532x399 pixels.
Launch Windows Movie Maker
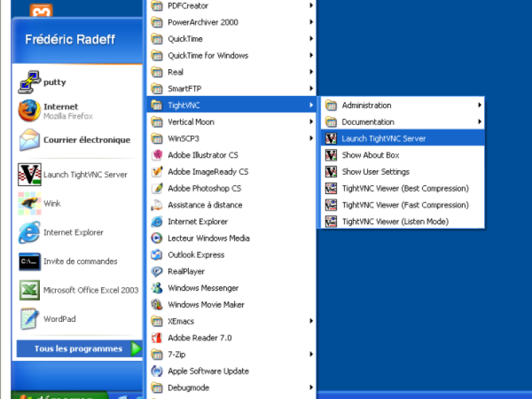click(232, 305)
